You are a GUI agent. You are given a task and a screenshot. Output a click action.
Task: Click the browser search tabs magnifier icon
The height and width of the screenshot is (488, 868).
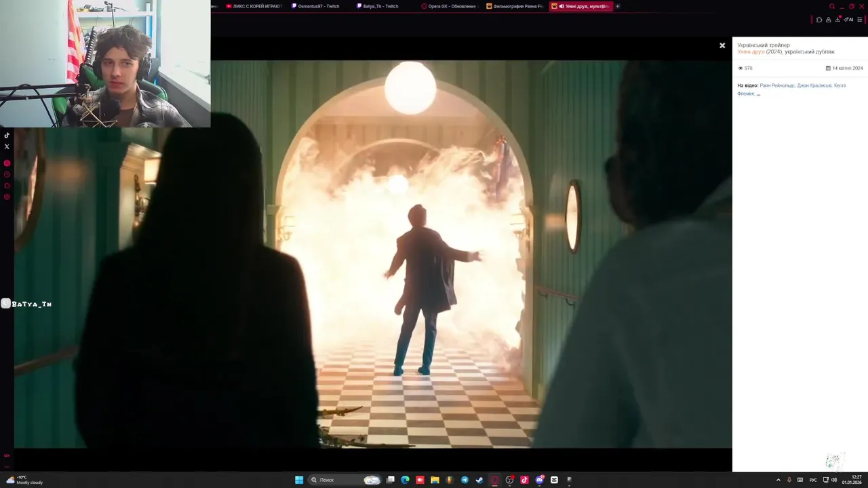[x=832, y=6]
